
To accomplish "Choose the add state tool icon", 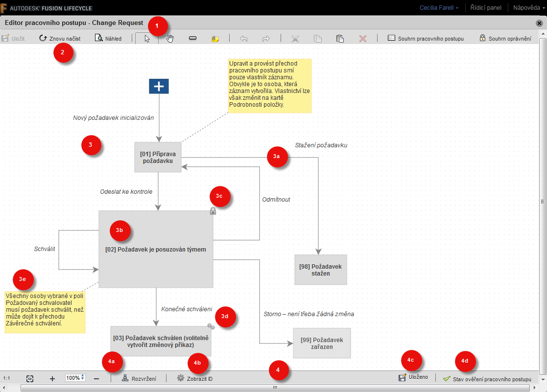I will tap(192, 38).
